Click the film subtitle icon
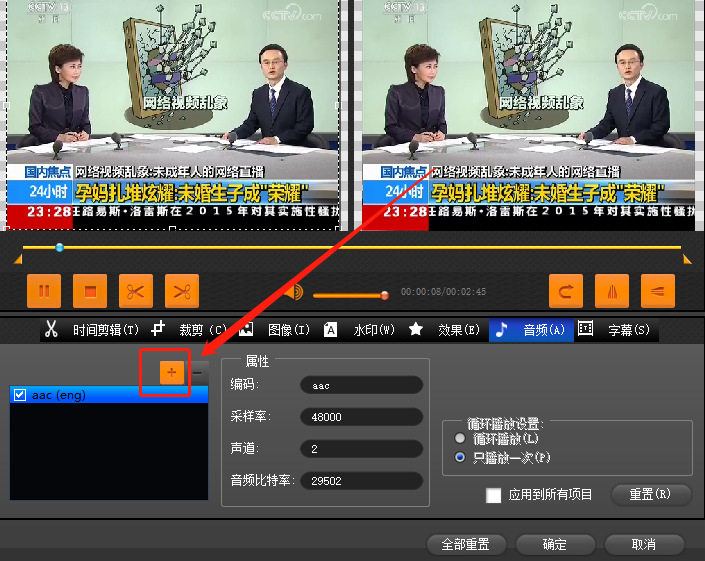The width and height of the screenshot is (705, 561). [x=585, y=328]
